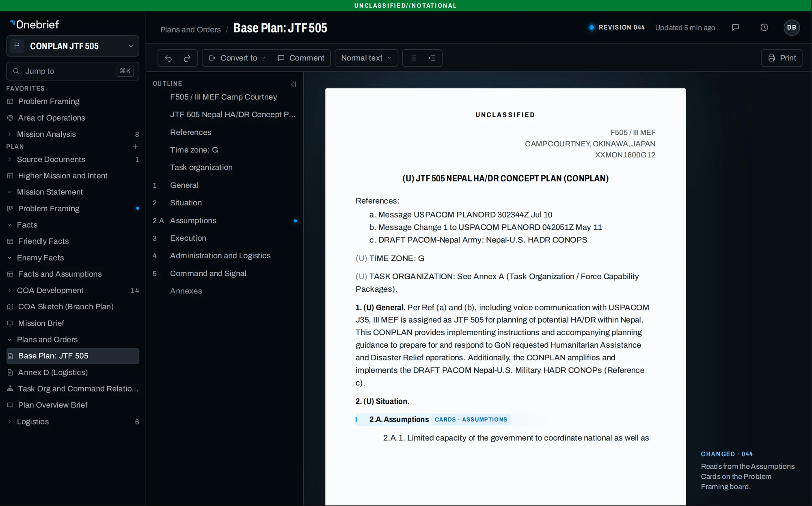Click the undo arrow icon

click(168, 58)
